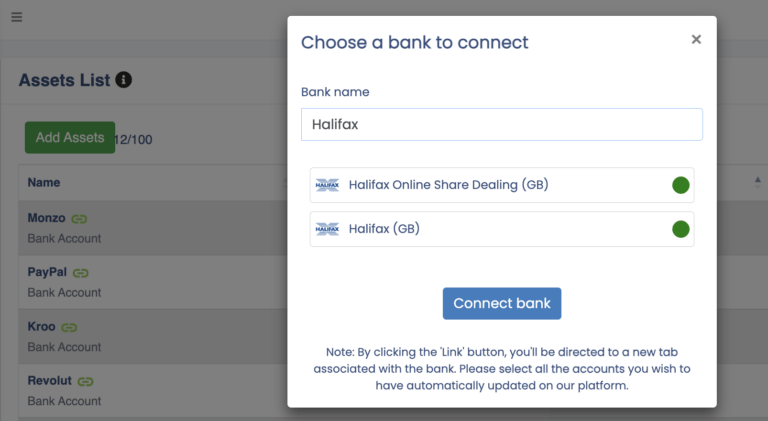Click the Name column header

44,183
